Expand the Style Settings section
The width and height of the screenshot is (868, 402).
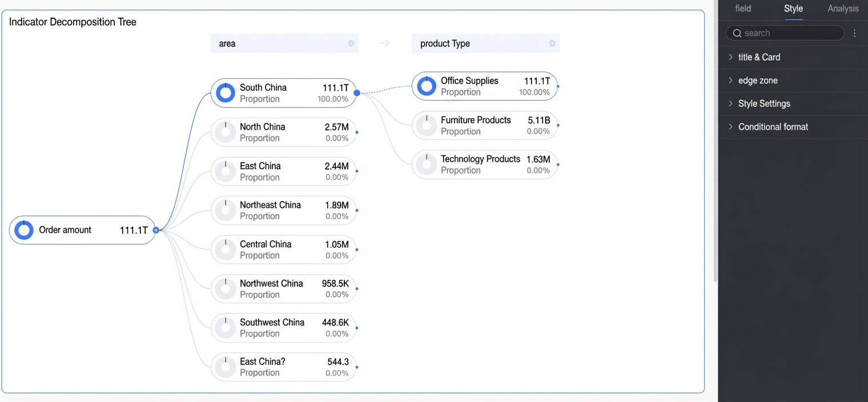click(x=793, y=104)
